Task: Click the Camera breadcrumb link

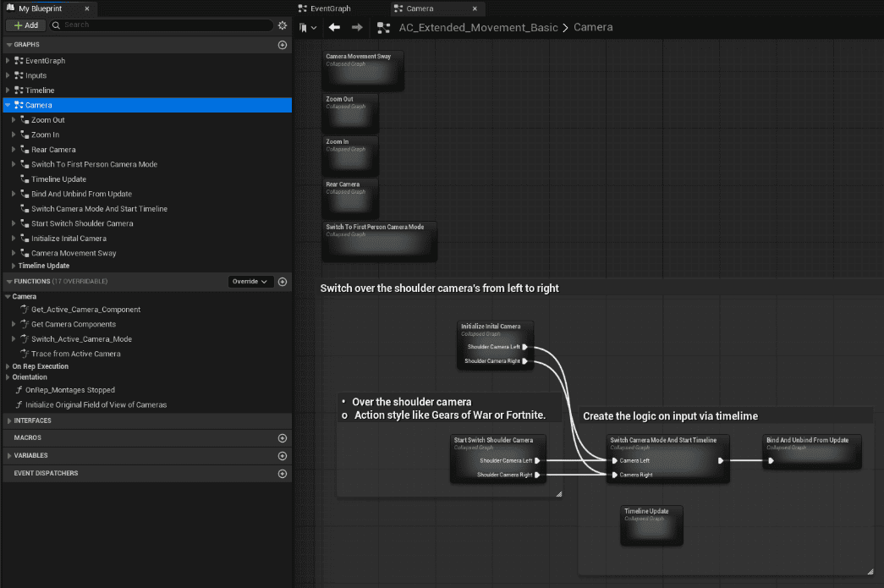Action: point(593,27)
